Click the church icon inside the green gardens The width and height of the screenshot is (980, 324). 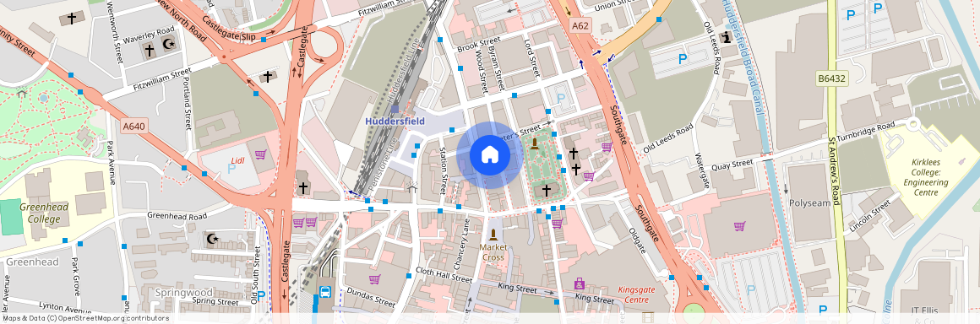546,190
